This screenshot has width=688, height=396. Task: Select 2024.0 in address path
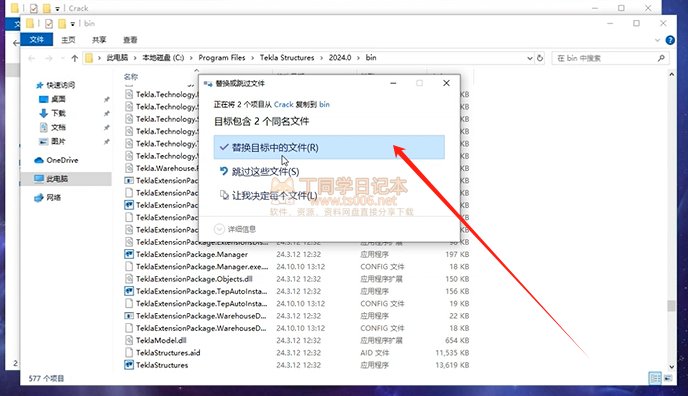pyautogui.click(x=340, y=57)
